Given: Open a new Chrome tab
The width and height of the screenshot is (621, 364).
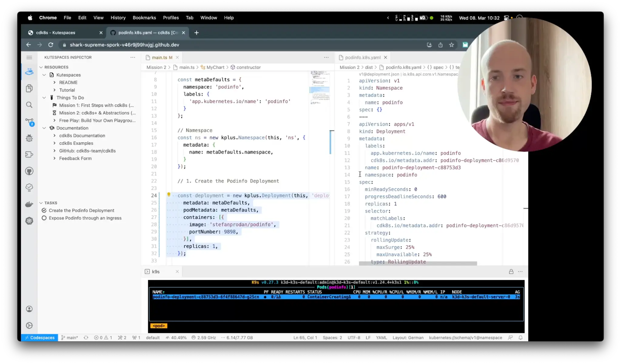Looking at the screenshot, I should [196, 33].
